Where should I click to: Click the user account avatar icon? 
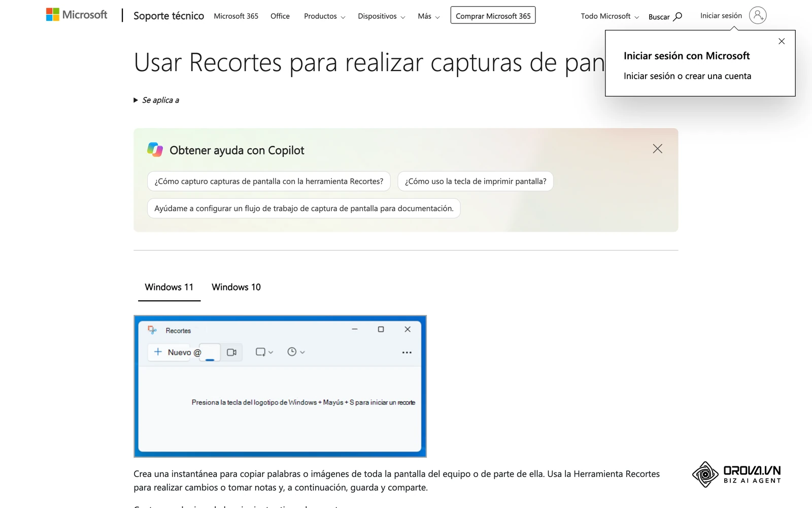click(x=758, y=16)
